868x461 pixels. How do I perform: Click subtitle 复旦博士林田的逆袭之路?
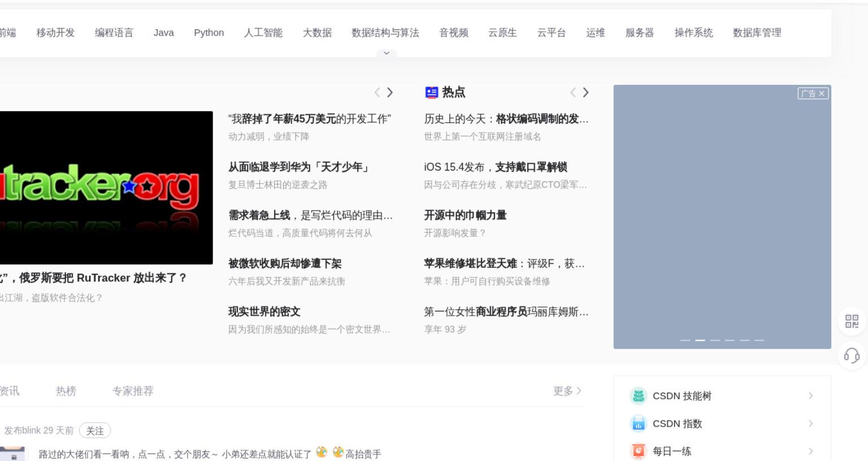278,185
